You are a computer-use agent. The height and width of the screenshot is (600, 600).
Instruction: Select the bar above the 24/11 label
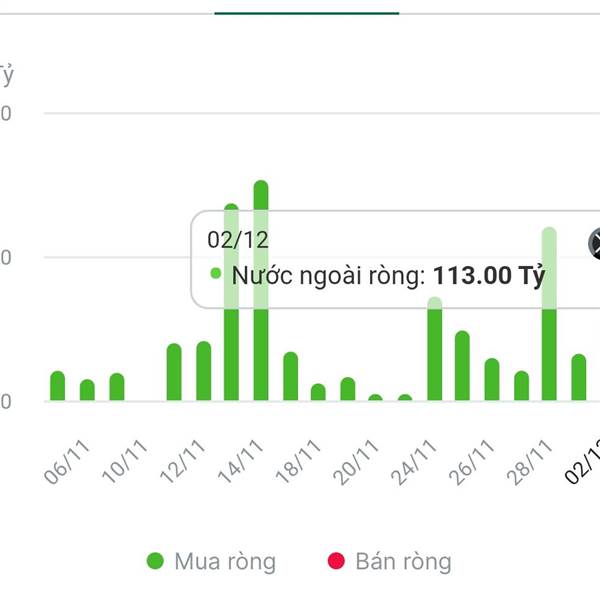click(x=435, y=349)
